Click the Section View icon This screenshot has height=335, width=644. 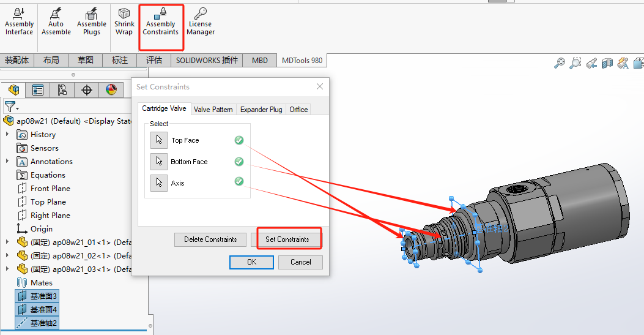607,63
